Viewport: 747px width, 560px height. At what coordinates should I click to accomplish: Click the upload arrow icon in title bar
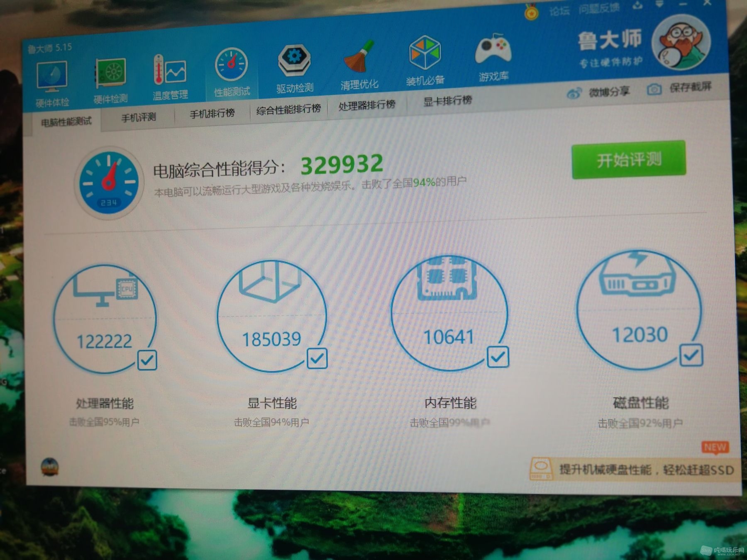[x=637, y=5]
